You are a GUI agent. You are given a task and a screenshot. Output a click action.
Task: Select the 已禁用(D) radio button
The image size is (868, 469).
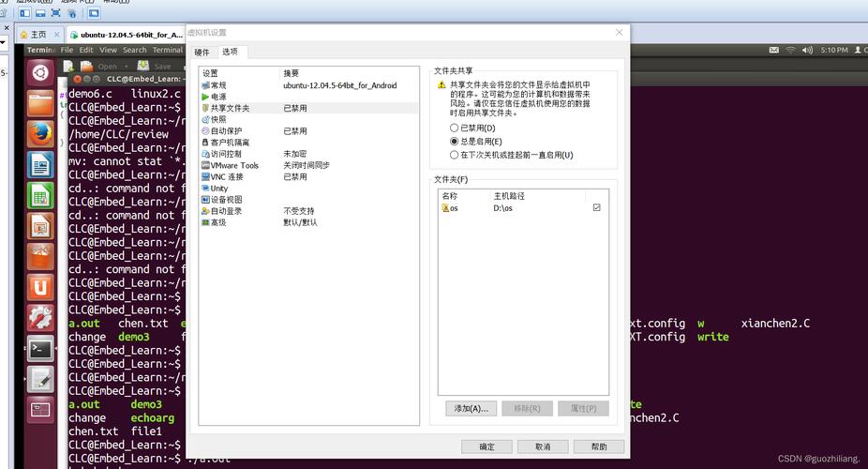pos(455,128)
